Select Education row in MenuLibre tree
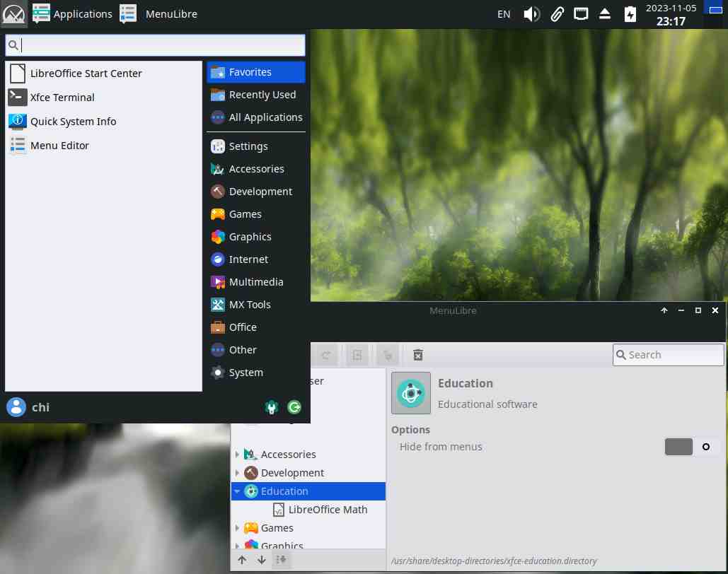Viewport: 728px width, 574px height. click(x=308, y=491)
